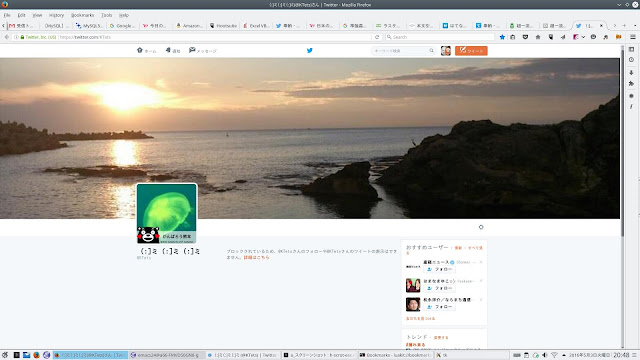
Task: Click the Firefox home toolbar icon
Action: [538, 37]
